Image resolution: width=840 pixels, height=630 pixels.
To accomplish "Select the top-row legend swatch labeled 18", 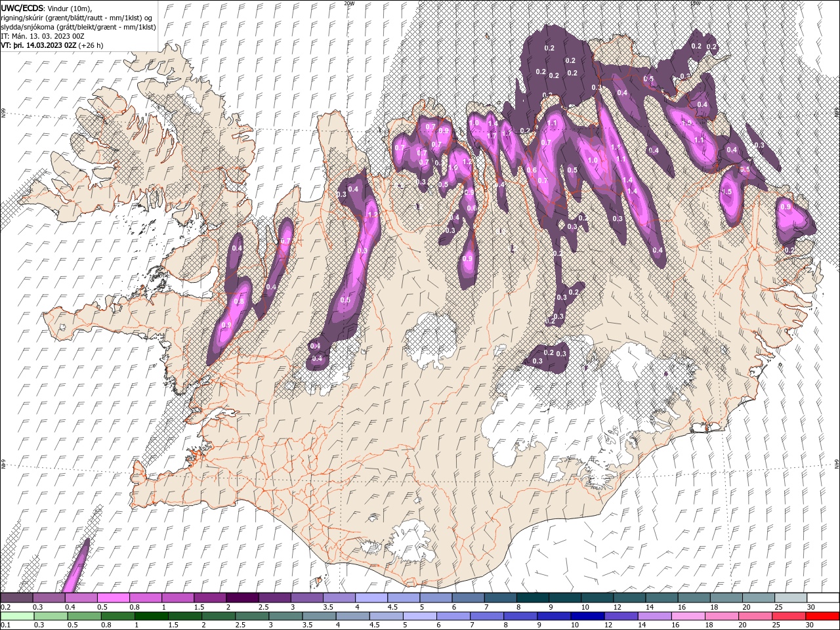I will (x=725, y=598).
